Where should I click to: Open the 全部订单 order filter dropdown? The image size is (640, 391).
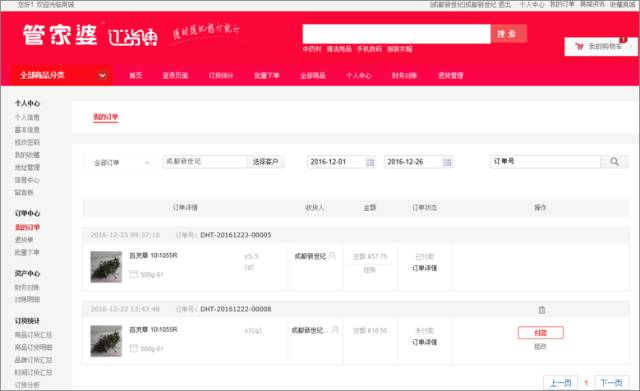click(122, 163)
